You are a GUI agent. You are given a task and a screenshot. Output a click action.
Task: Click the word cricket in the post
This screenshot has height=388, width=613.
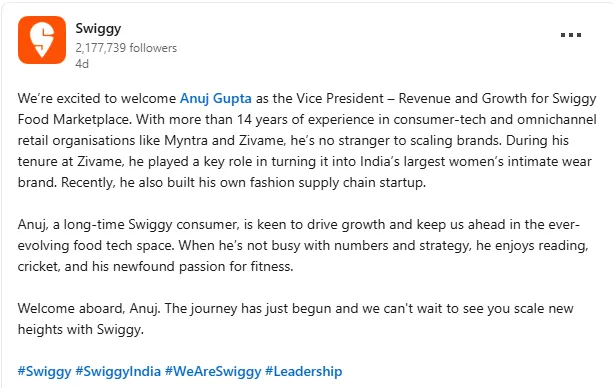pos(38,266)
